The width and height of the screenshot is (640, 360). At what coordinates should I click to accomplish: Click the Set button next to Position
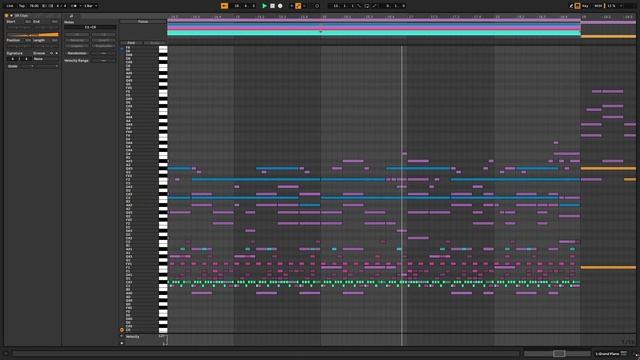[x=28, y=40]
